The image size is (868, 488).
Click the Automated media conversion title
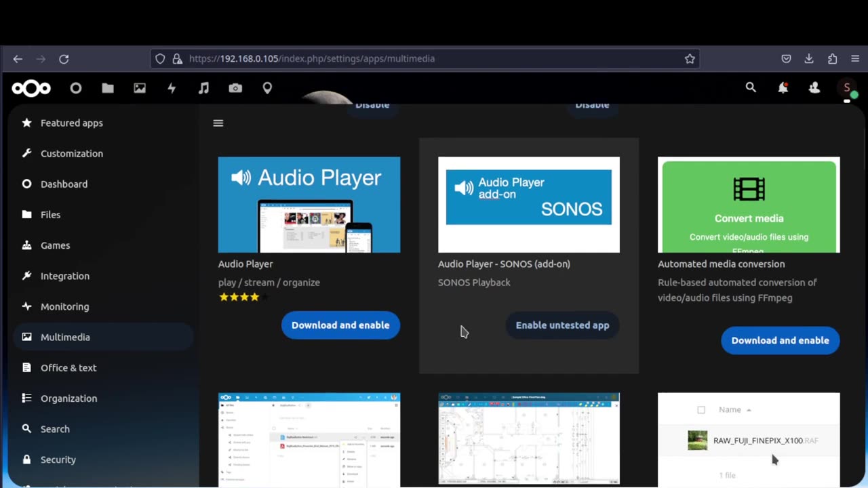pos(721,264)
